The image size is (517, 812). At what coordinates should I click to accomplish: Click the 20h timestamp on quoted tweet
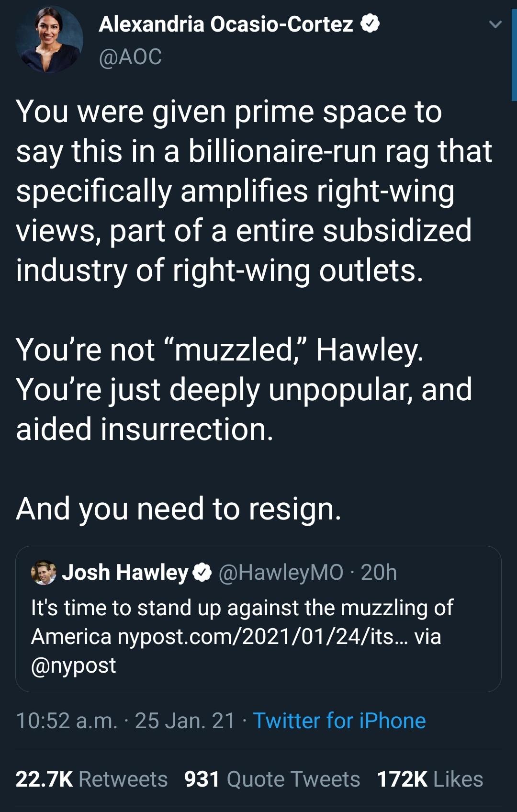point(379,573)
